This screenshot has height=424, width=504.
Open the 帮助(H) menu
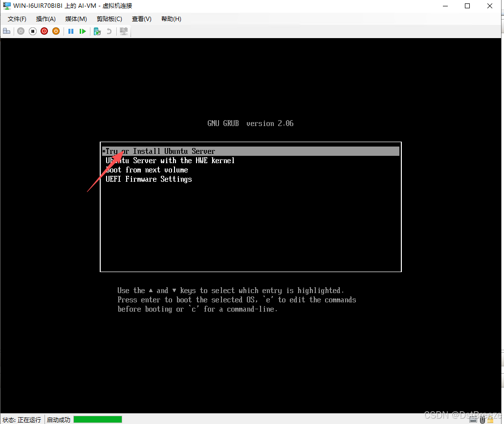tap(171, 19)
